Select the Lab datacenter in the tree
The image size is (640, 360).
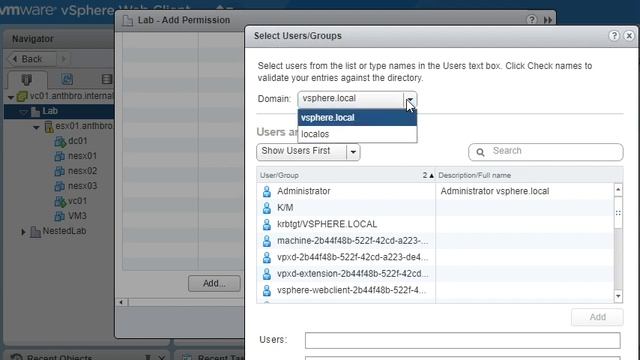[x=50, y=111]
